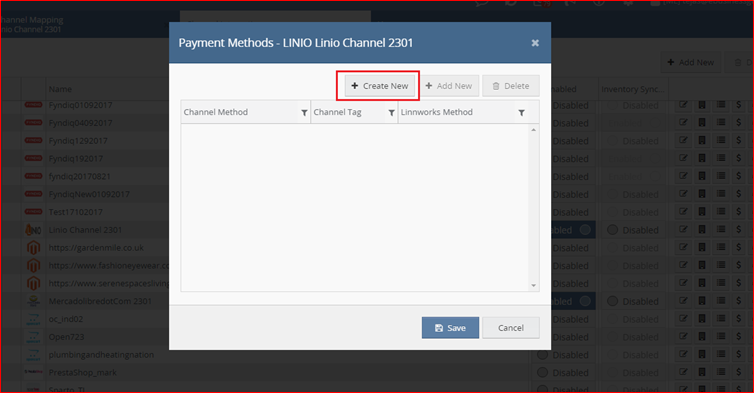Select the Test17102017 channel name
This screenshot has height=393, width=754.
click(75, 212)
